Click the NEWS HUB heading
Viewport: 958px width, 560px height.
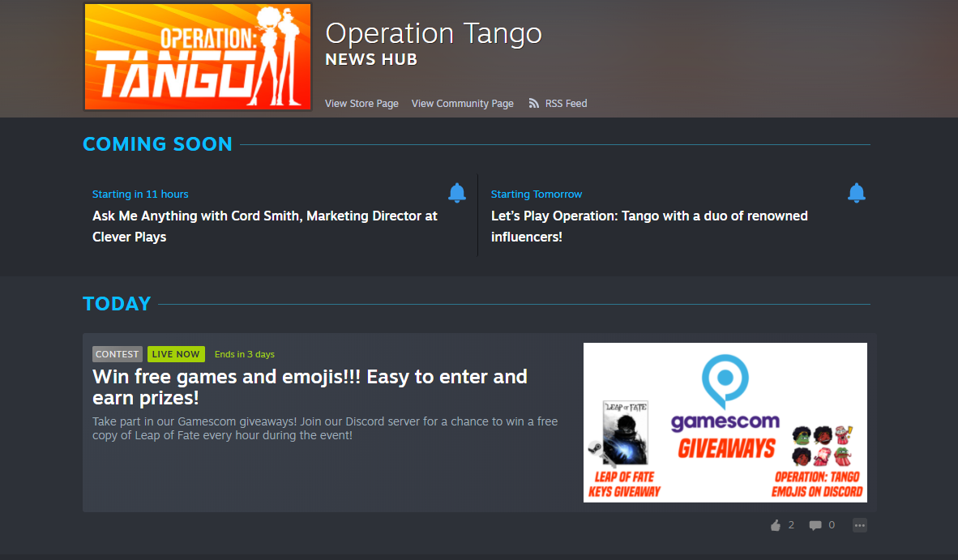pyautogui.click(x=371, y=60)
